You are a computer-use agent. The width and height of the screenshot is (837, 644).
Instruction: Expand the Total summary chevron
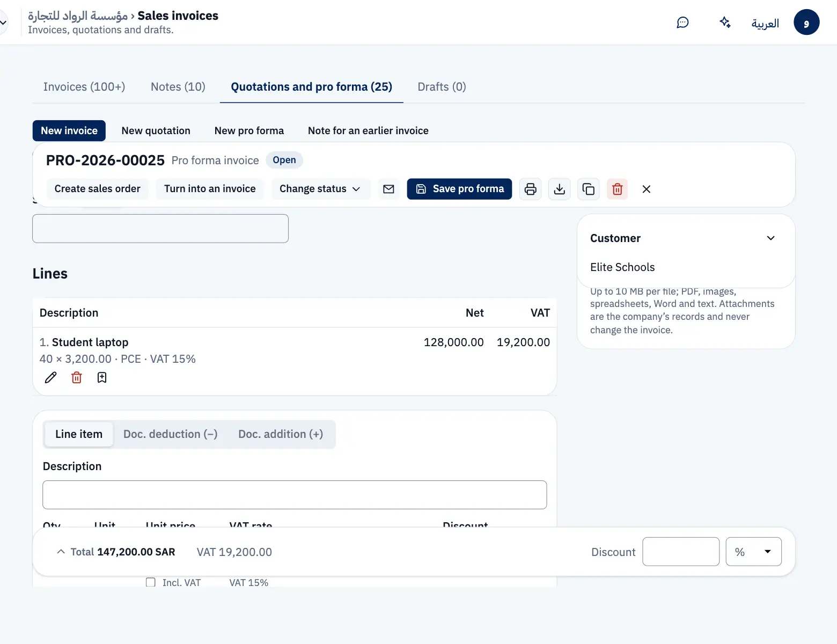click(61, 552)
